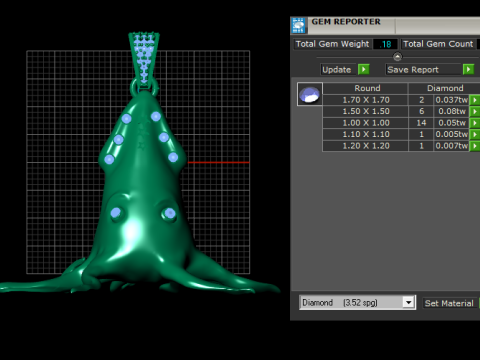Select the octopus's left eye gem
480x360 pixels.
pos(115,212)
